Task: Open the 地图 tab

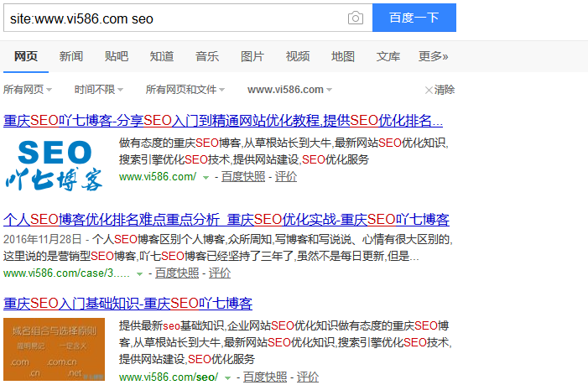Action: coord(342,57)
